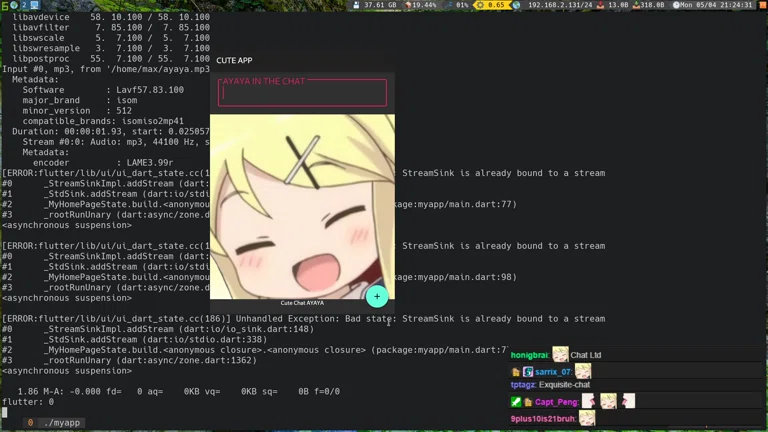768x432 pixels.
Task: Click the 19.44% memory value
Action: [424, 5]
